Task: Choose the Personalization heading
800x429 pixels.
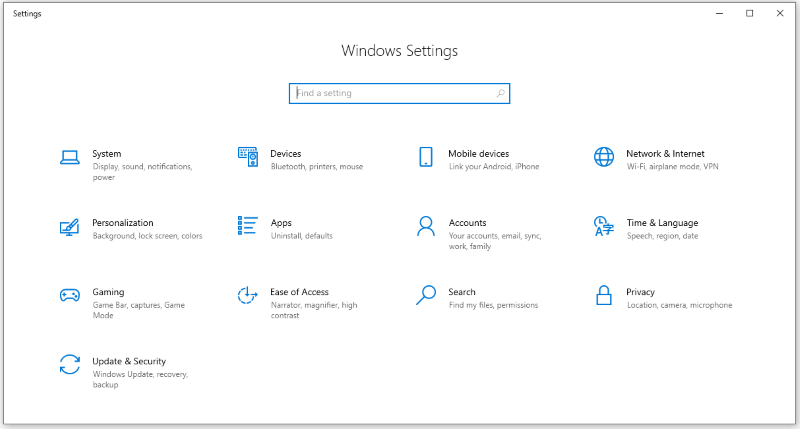Action: coord(123,223)
